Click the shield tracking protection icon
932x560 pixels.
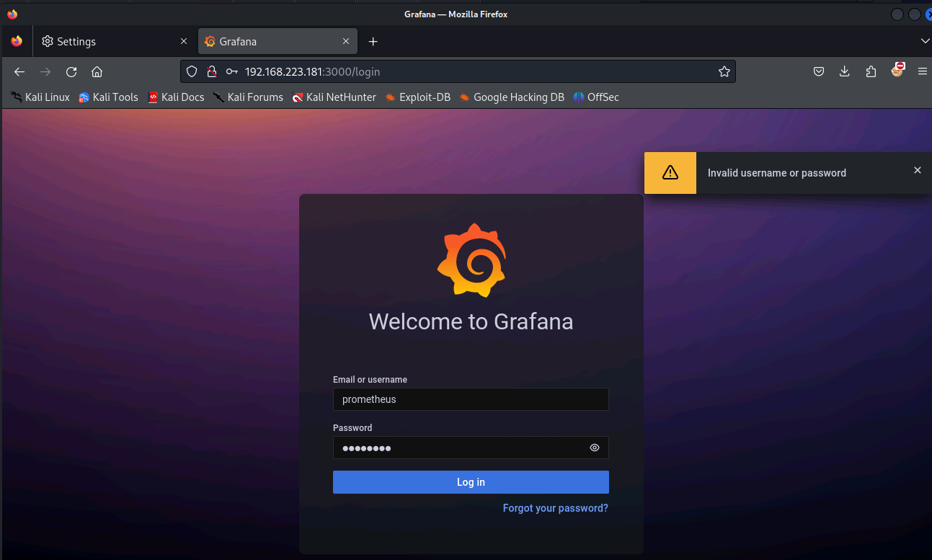point(192,71)
